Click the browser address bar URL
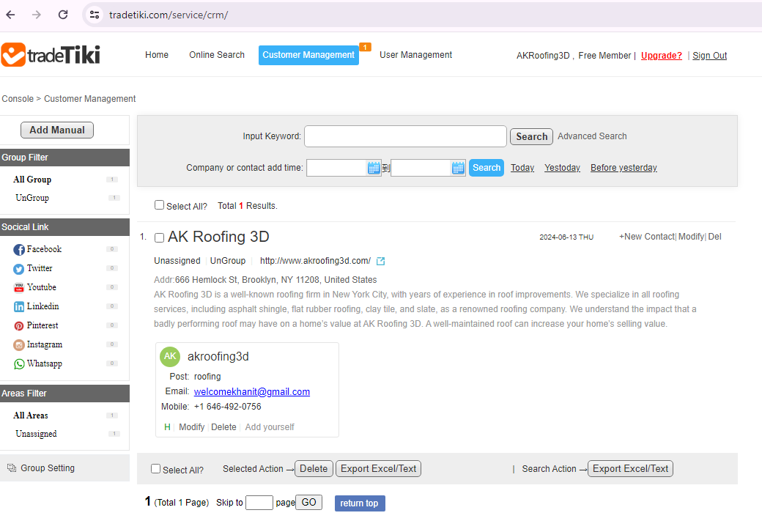Image resolution: width=762 pixels, height=532 pixels. (x=168, y=15)
